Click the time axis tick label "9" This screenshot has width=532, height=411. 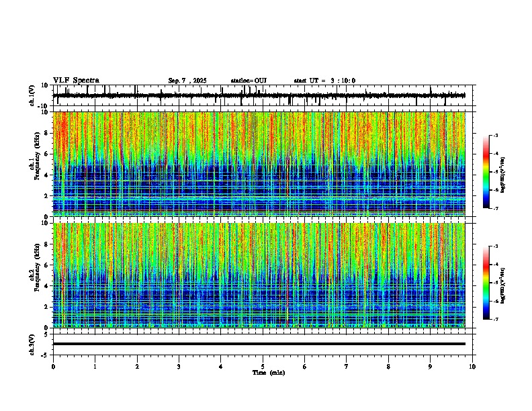[430, 367]
